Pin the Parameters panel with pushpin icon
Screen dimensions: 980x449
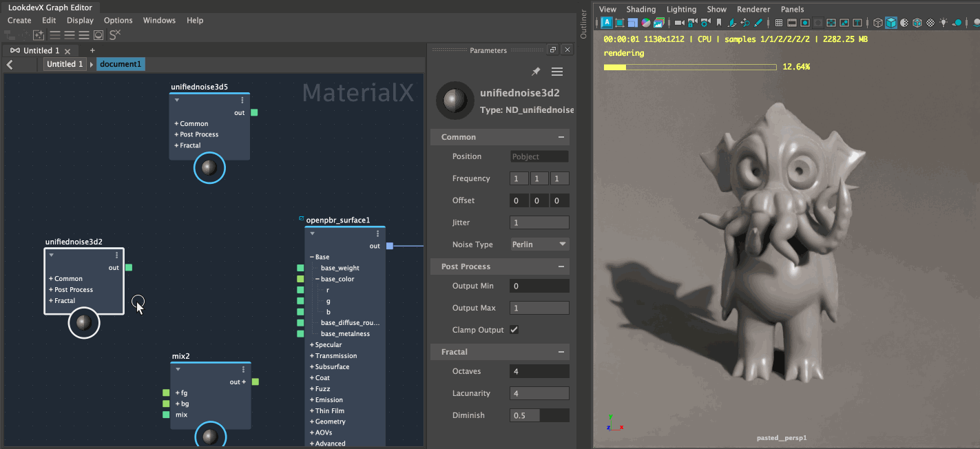pyautogui.click(x=536, y=72)
